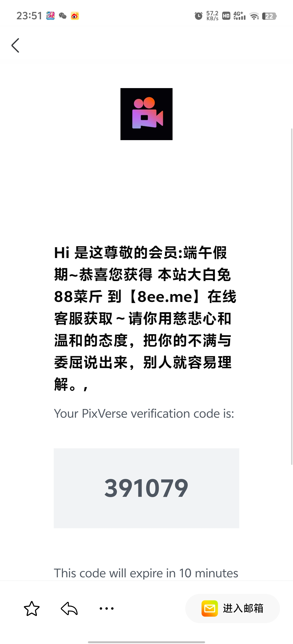Viewport: 293px width, 644px height.
Task: Tap the alarm clock status icon
Action: [x=199, y=16]
